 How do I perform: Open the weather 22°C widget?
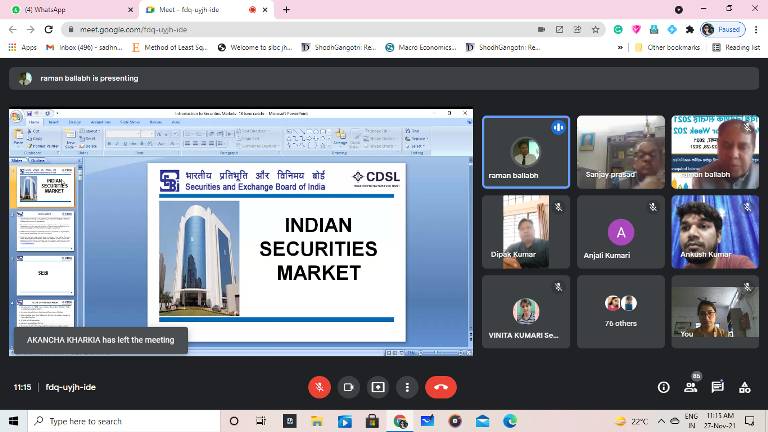(x=632, y=421)
